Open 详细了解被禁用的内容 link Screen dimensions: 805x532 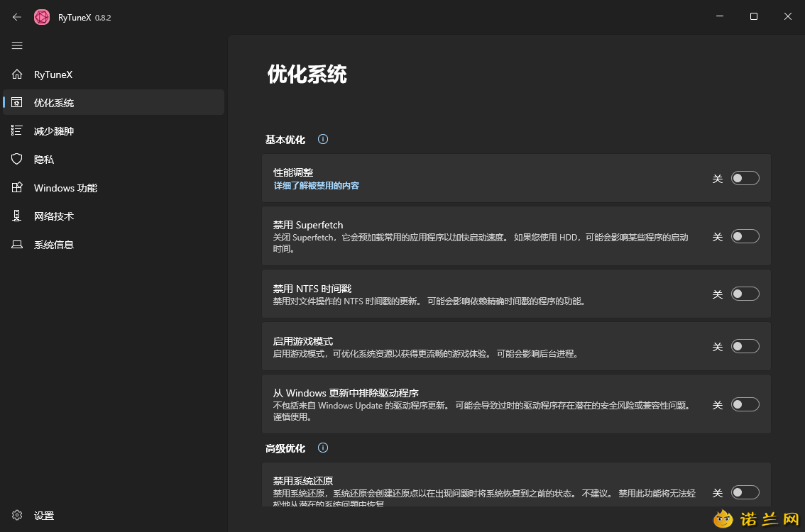[317, 186]
